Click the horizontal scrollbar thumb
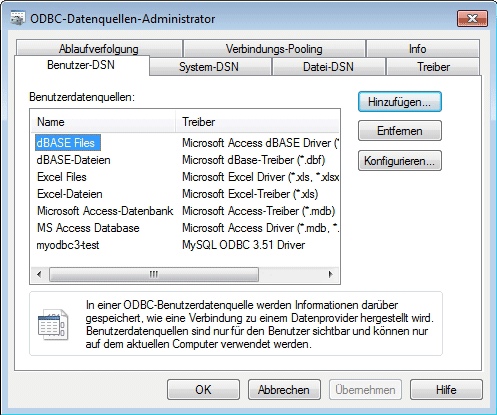Viewport: 497px width, 415px height. coord(154,274)
